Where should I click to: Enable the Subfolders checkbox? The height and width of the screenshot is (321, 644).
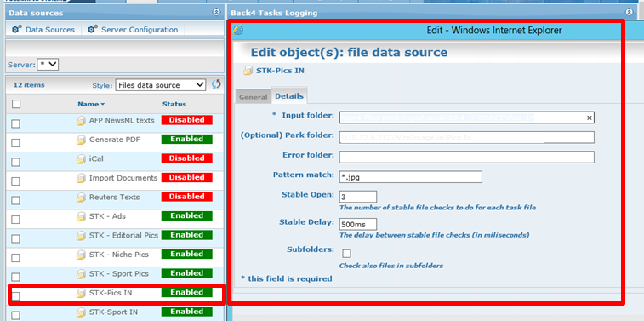pyautogui.click(x=346, y=254)
